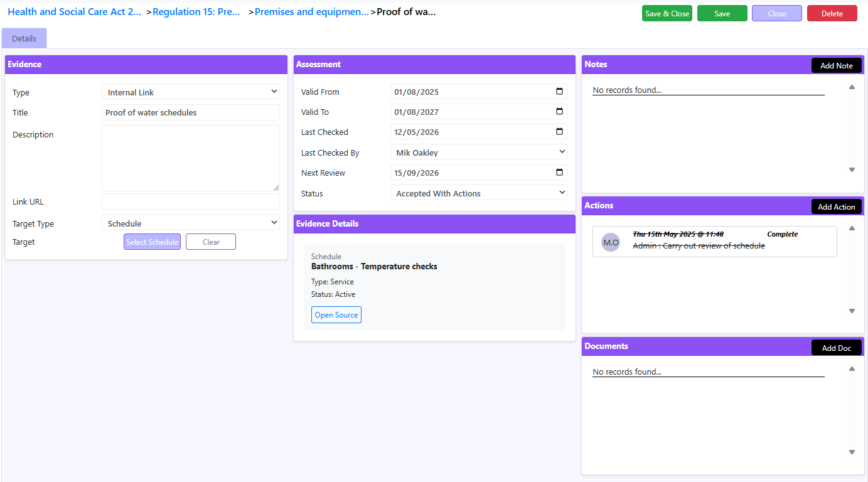Click the Next Review date 15/09/2026

(417, 173)
